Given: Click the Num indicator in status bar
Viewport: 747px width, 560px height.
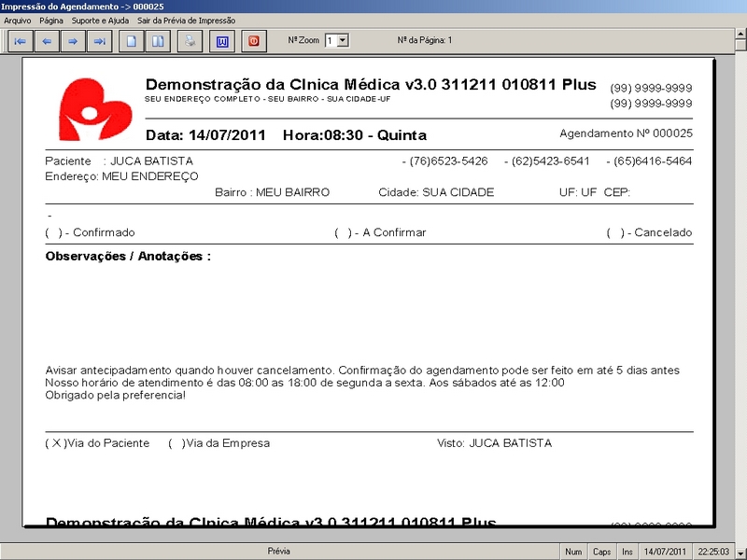Looking at the screenshot, I should pos(573,552).
